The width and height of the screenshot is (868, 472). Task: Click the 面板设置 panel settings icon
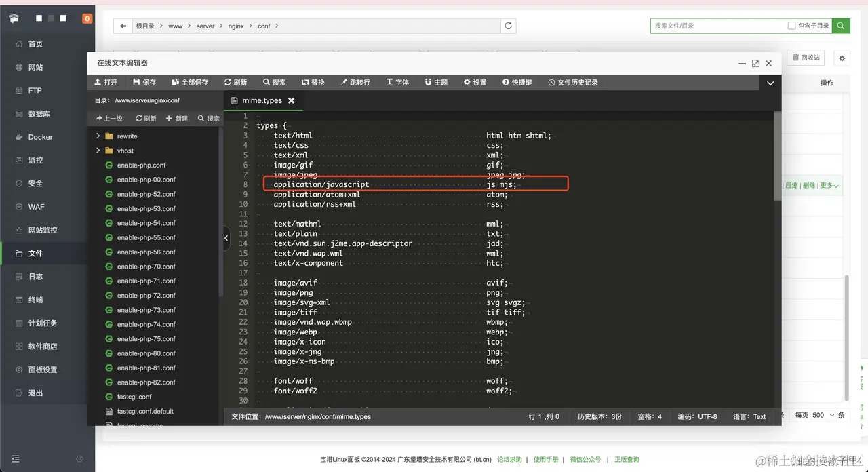tap(19, 370)
